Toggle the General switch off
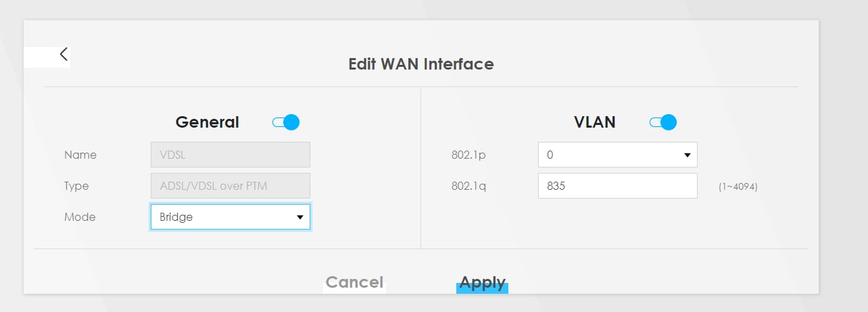This screenshot has height=312, width=868. (x=286, y=122)
